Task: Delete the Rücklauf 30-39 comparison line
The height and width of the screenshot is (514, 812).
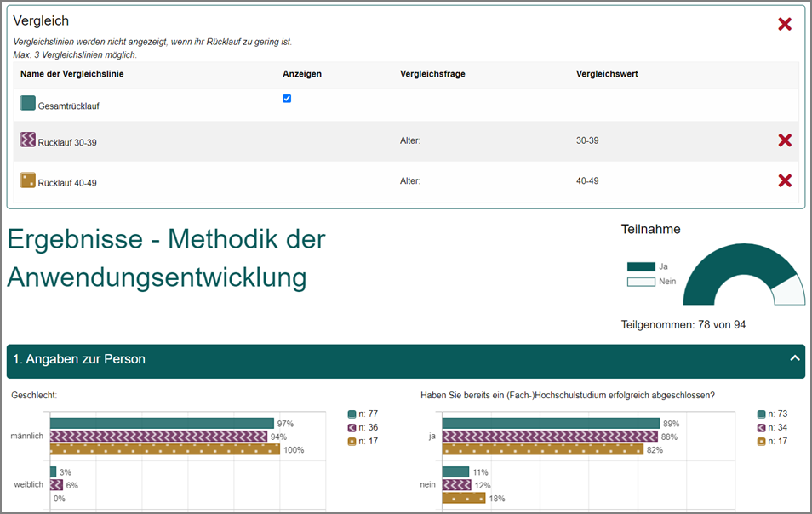Action: [x=784, y=140]
